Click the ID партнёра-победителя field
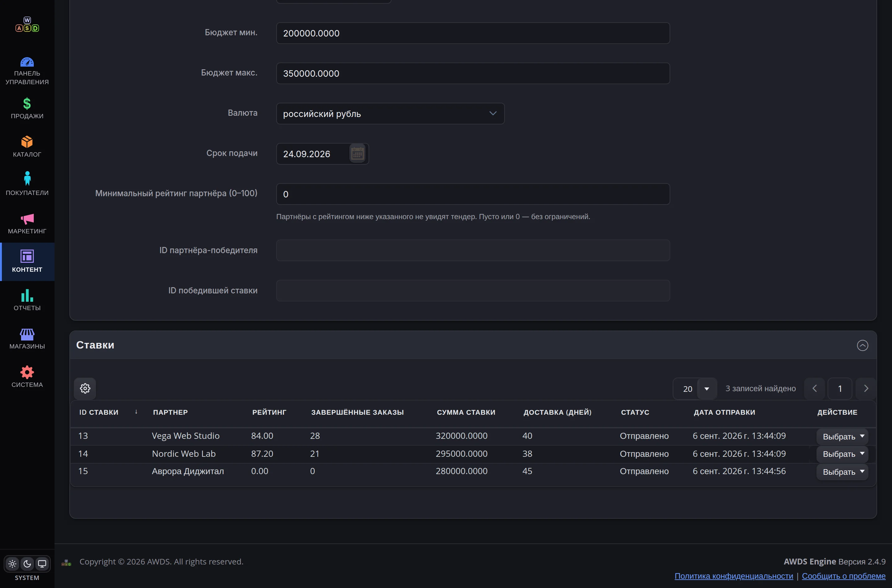Screen dimensions: 892x588 point(473,250)
